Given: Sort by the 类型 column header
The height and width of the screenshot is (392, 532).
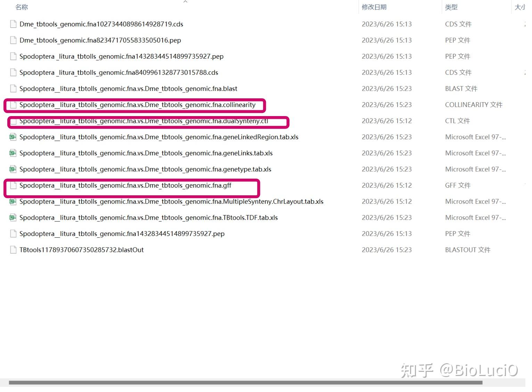Looking at the screenshot, I should click(451, 7).
